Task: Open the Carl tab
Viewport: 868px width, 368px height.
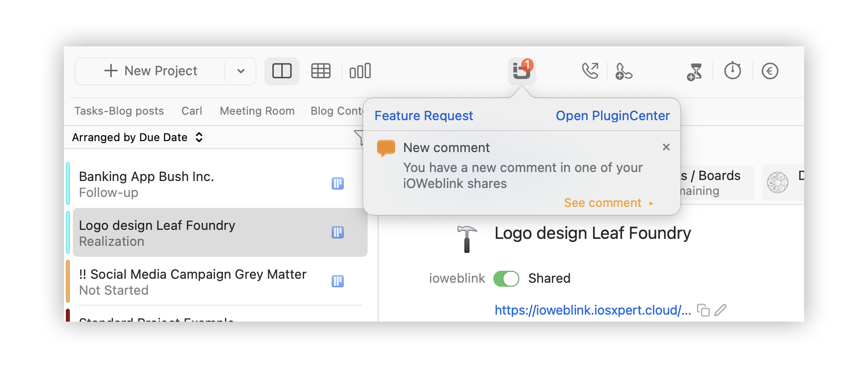Action: point(192,111)
